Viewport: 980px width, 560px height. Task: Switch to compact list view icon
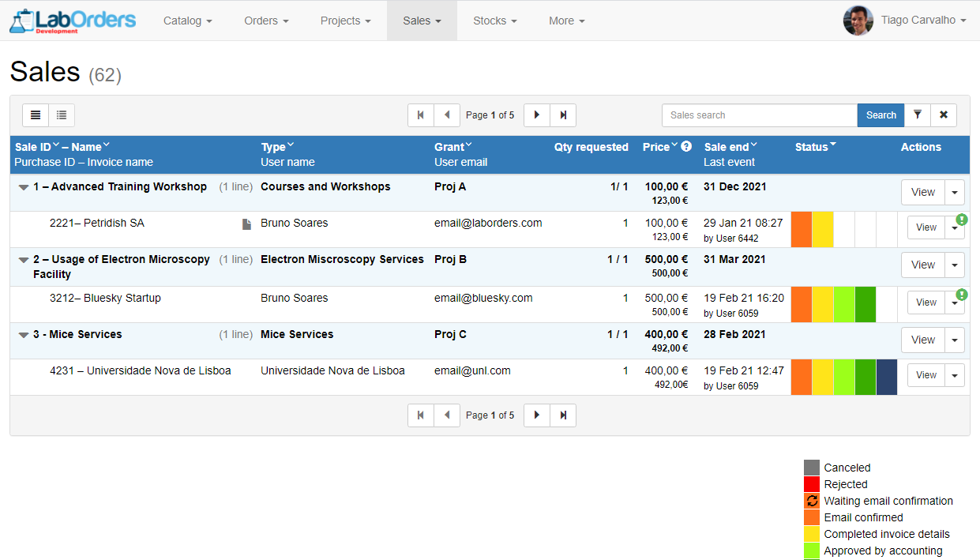point(62,115)
